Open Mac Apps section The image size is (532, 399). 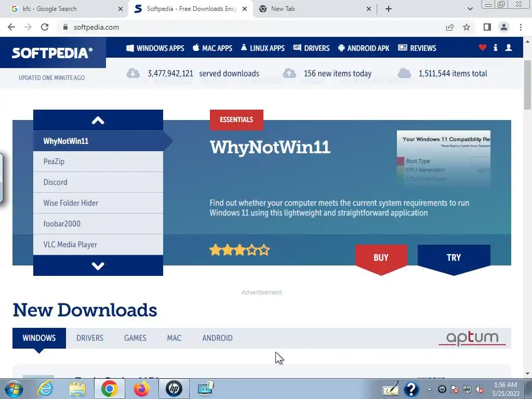click(x=212, y=48)
